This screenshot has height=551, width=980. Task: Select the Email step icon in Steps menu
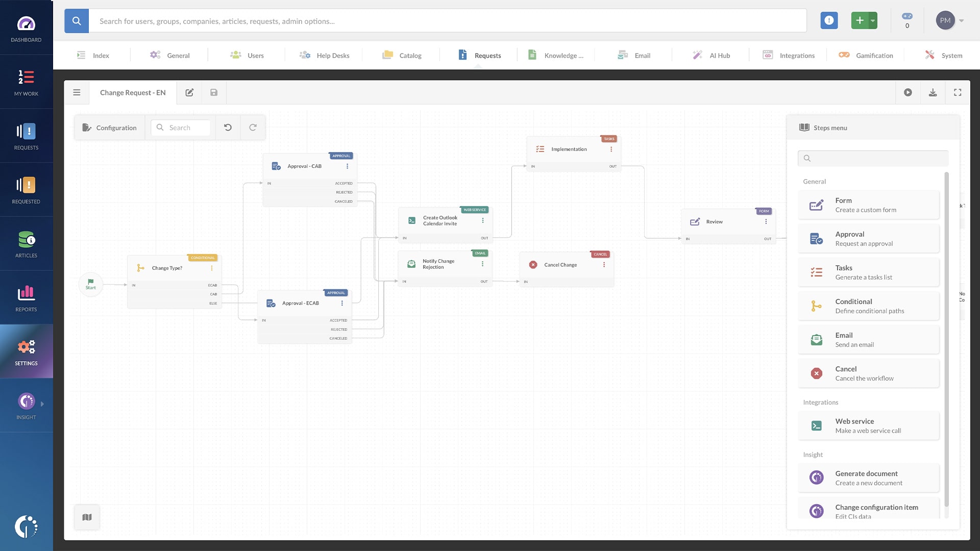817,339
